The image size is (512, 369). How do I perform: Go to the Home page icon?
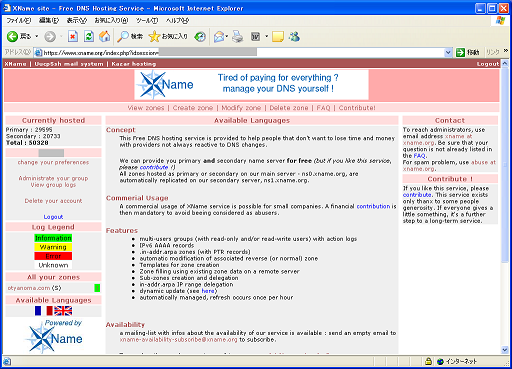coord(105,36)
